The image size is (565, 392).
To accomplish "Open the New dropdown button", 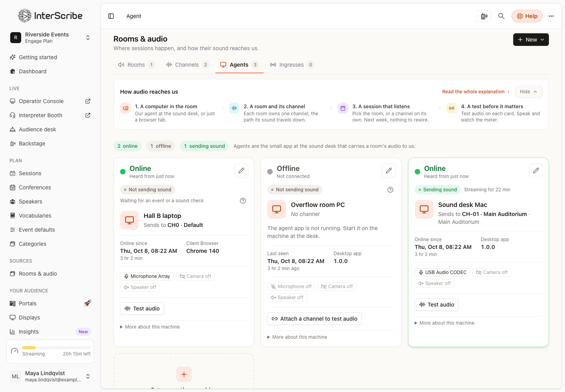I will (531, 40).
